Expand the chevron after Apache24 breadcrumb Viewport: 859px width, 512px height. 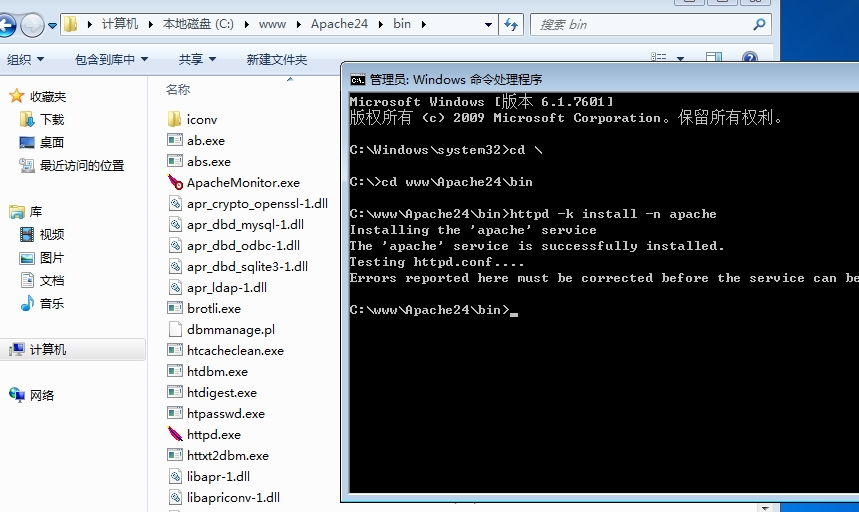[x=381, y=24]
